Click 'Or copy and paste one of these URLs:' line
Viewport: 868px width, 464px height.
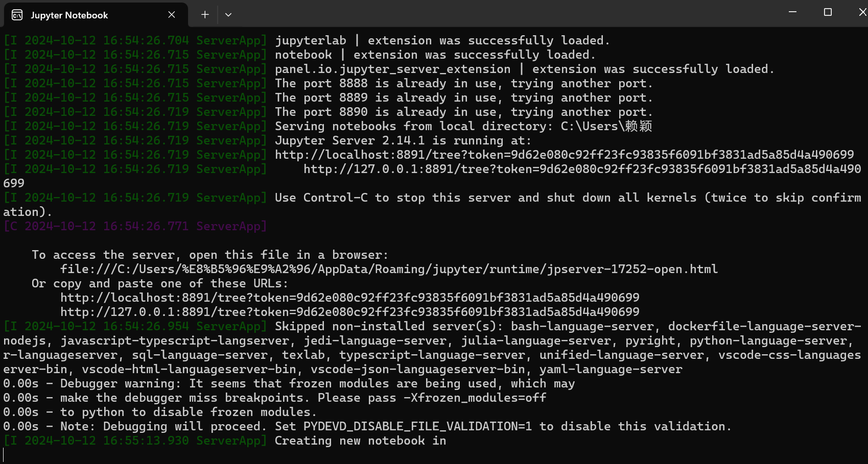point(160,283)
